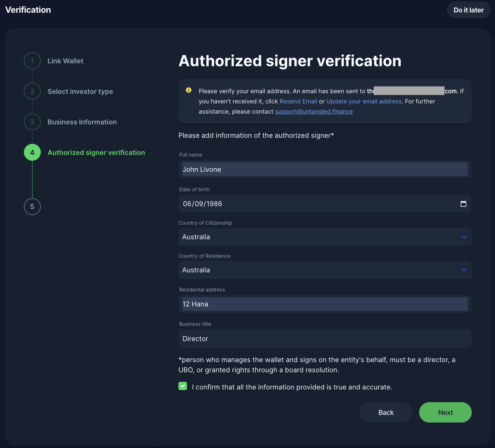Open the Country of Residence dropdown
495x448 pixels.
(325, 270)
